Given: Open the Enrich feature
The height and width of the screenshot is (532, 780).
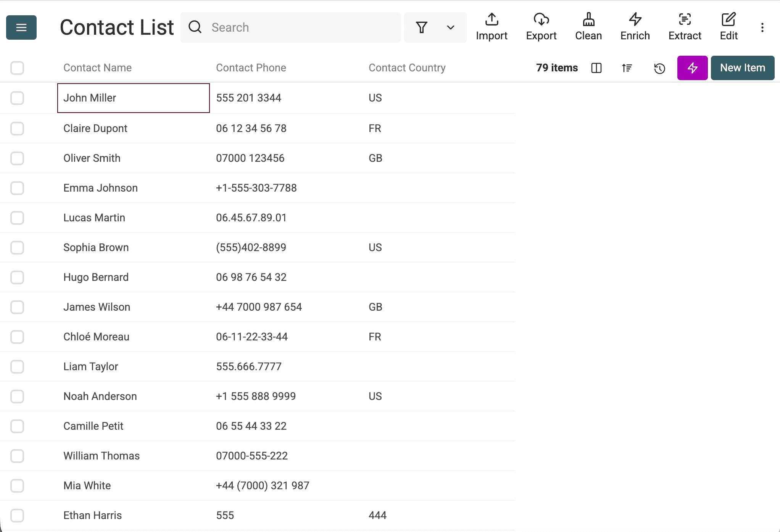Looking at the screenshot, I should click(635, 27).
